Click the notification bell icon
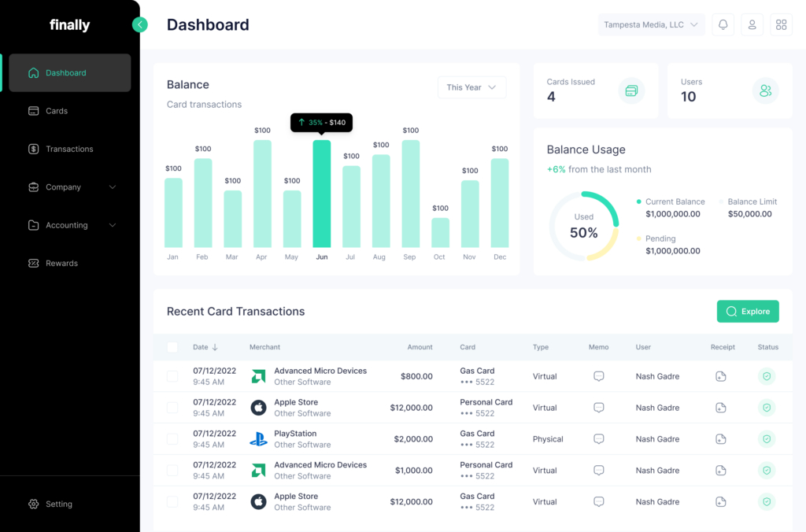This screenshot has width=806, height=532. [723, 25]
